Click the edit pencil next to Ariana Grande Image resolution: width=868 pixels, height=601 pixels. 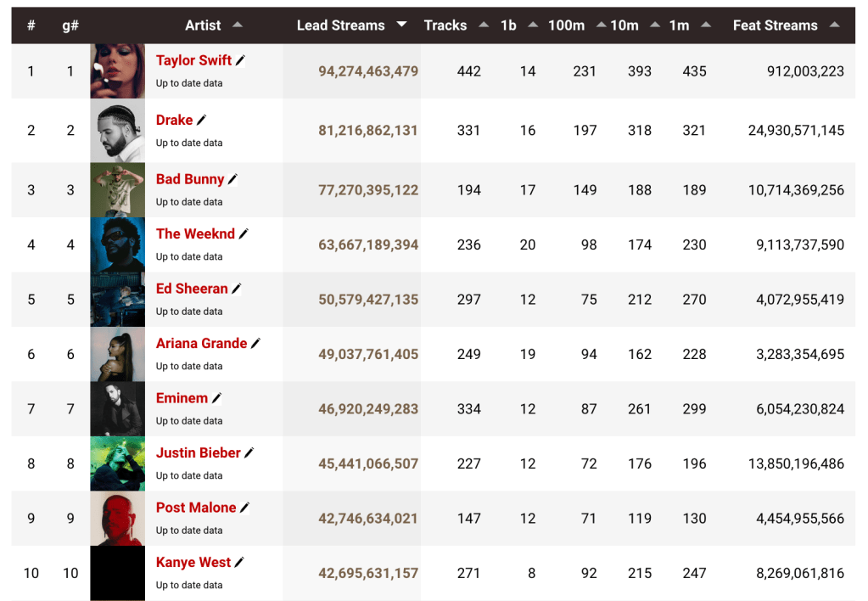pyautogui.click(x=256, y=344)
